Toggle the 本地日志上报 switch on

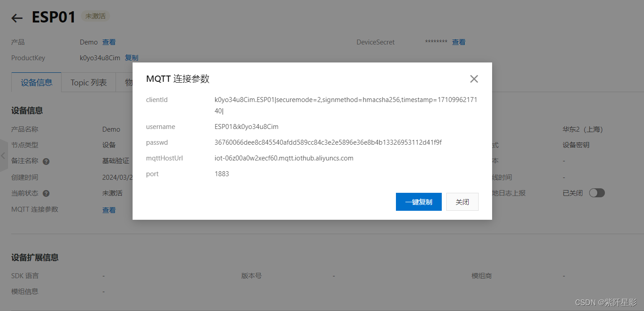[x=597, y=192]
